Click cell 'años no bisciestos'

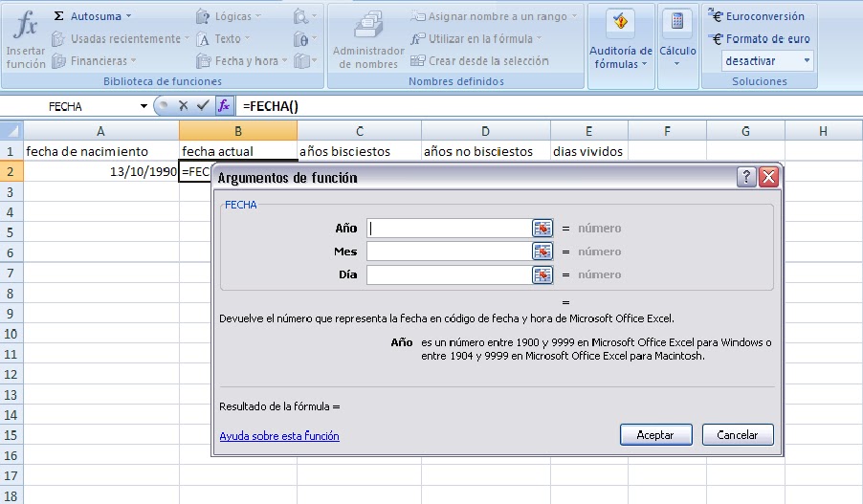[x=486, y=151]
